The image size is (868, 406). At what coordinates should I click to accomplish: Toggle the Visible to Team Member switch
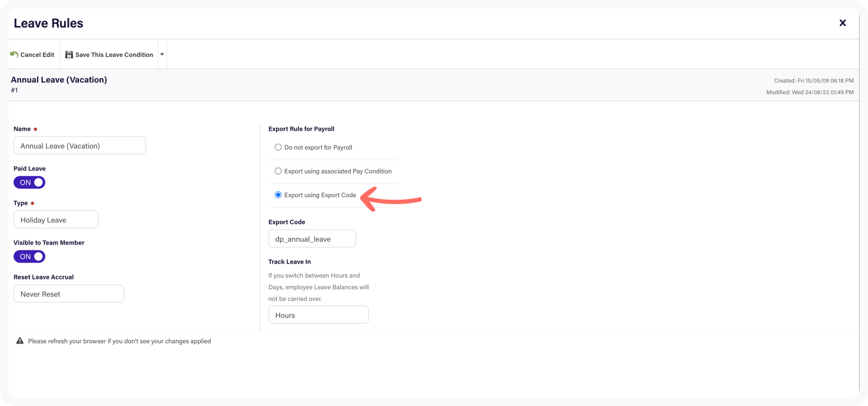point(29,257)
